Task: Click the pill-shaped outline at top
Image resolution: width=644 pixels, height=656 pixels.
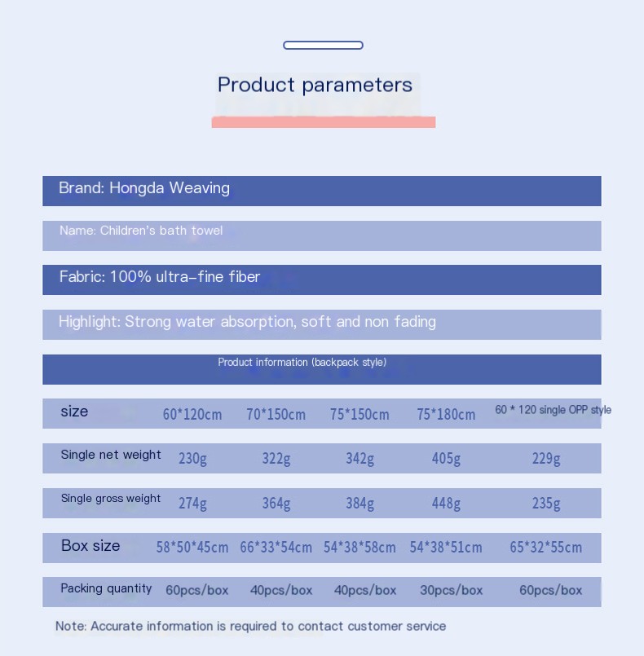Action: tap(323, 46)
